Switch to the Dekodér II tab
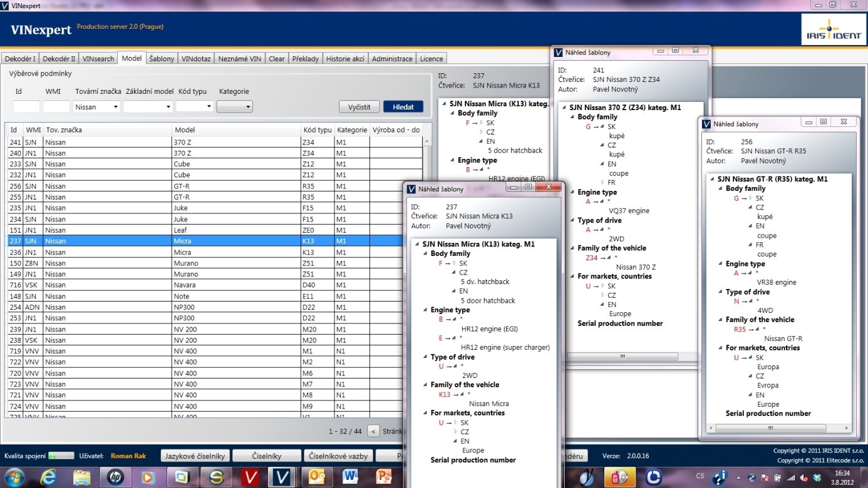This screenshot has width=868, height=488. (x=59, y=59)
